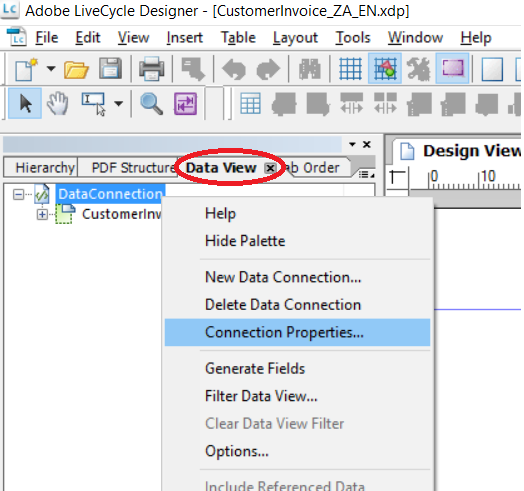Choose Delete Data Connection menu item

click(283, 304)
